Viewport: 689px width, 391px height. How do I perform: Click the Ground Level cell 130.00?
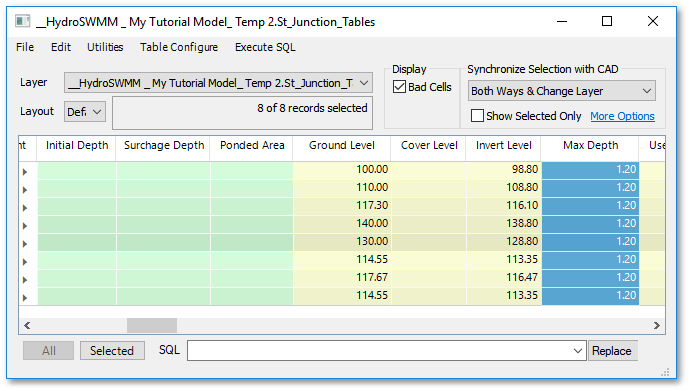(342, 243)
